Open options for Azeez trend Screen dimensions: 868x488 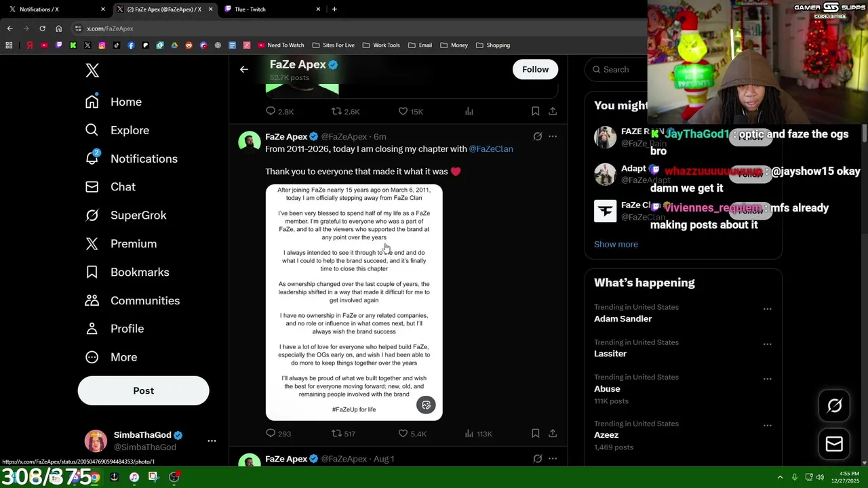(x=767, y=426)
